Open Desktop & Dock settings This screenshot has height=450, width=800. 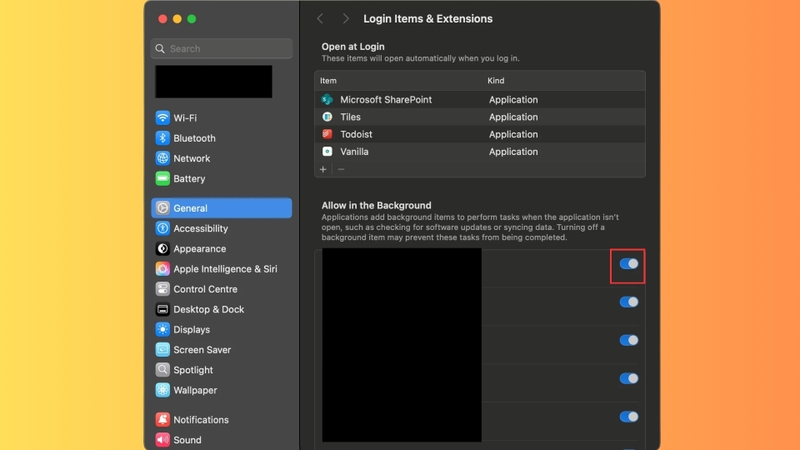(221, 309)
